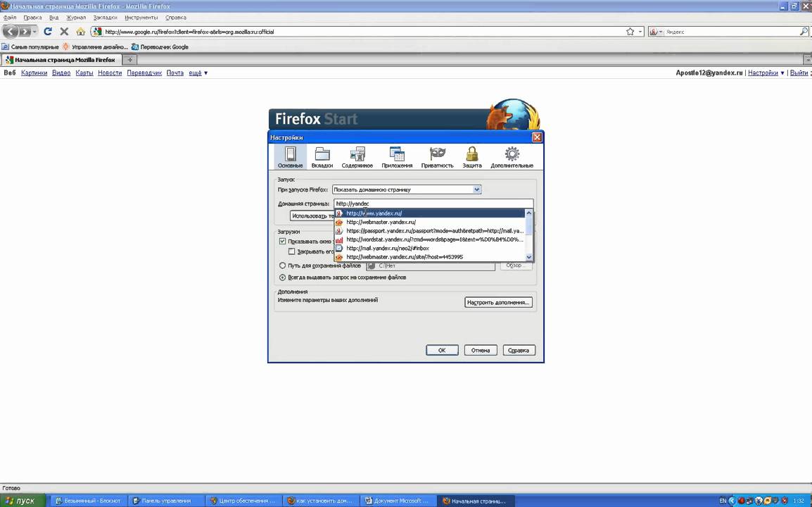Image resolution: width=812 pixels, height=507 pixels.
Task: Click the browser Forward arrow button
Action: click(x=25, y=32)
